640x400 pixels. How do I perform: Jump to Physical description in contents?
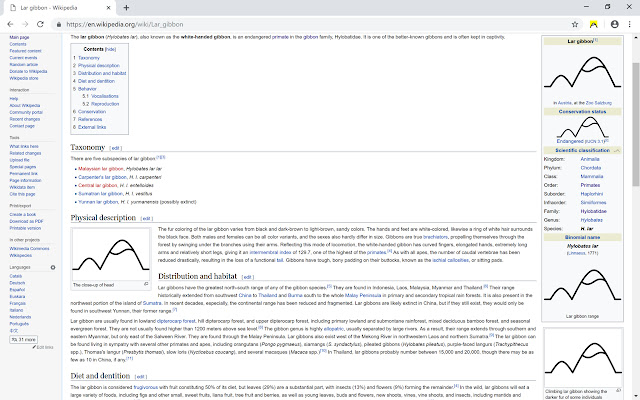pos(99,66)
